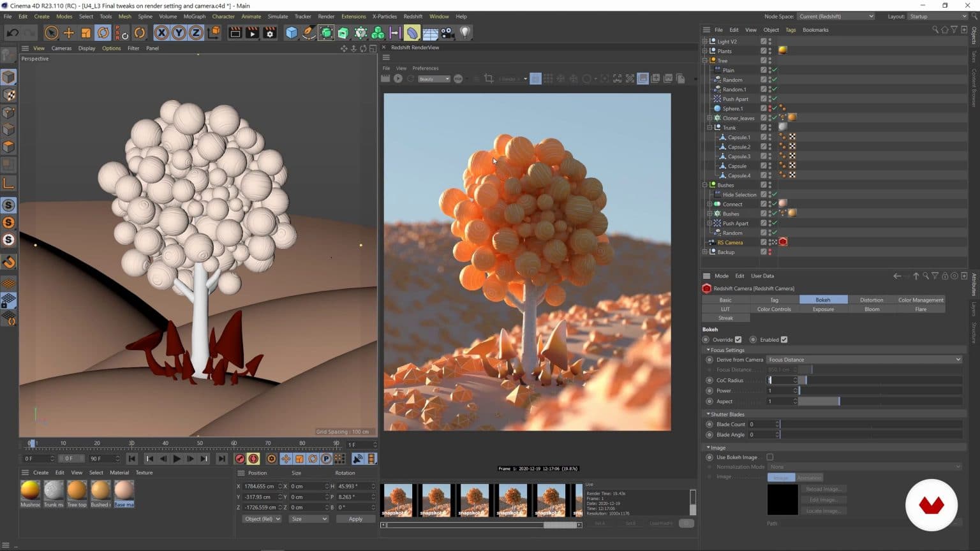Select the crop region icon in RenderView
980x551 pixels.
click(x=489, y=78)
